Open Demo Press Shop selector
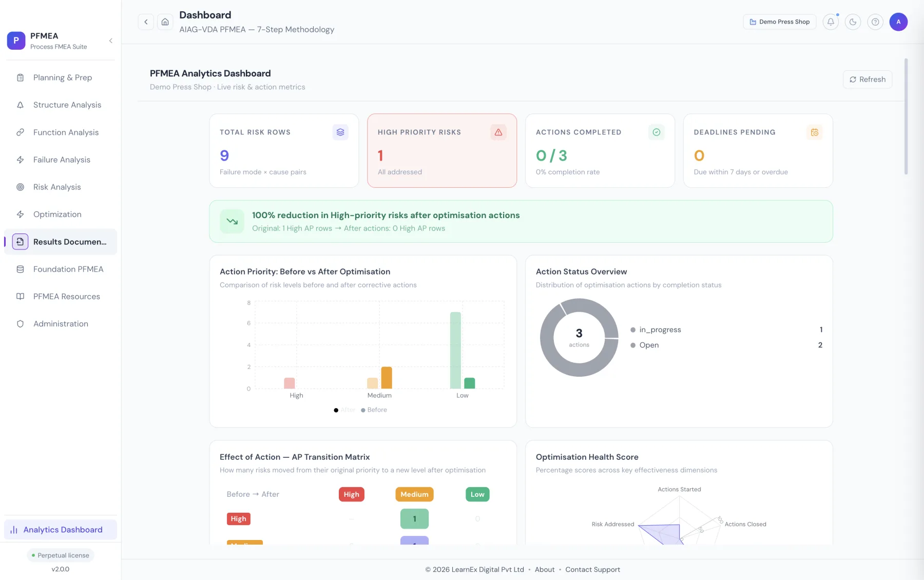Viewport: 924px width, 580px height. tap(779, 22)
